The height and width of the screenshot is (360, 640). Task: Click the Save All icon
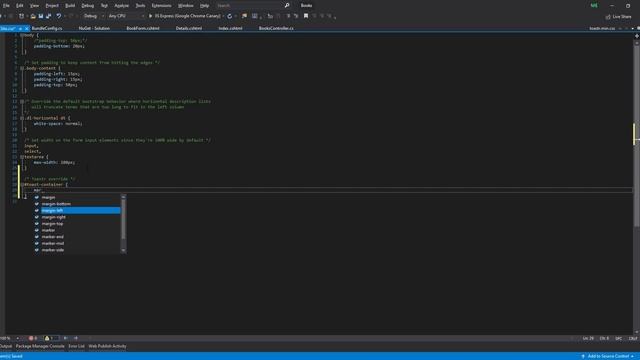(x=49, y=16)
